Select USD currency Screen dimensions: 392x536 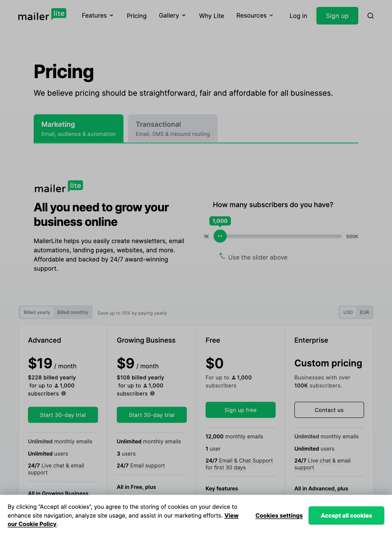(x=348, y=312)
